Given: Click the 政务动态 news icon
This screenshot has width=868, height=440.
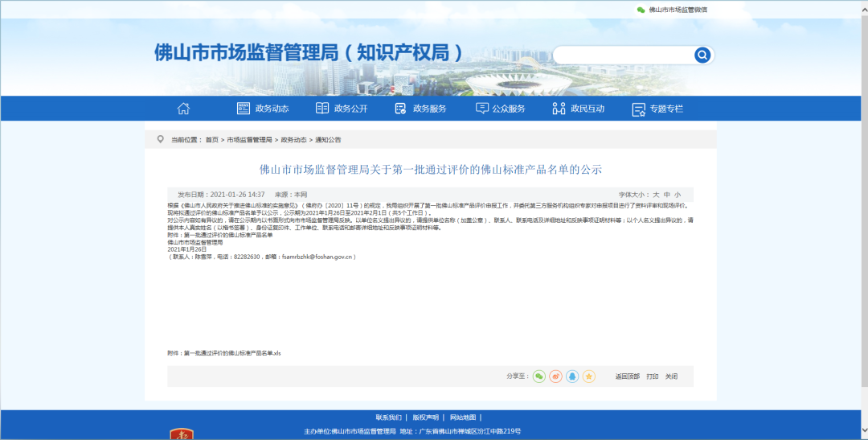Looking at the screenshot, I should click(243, 109).
